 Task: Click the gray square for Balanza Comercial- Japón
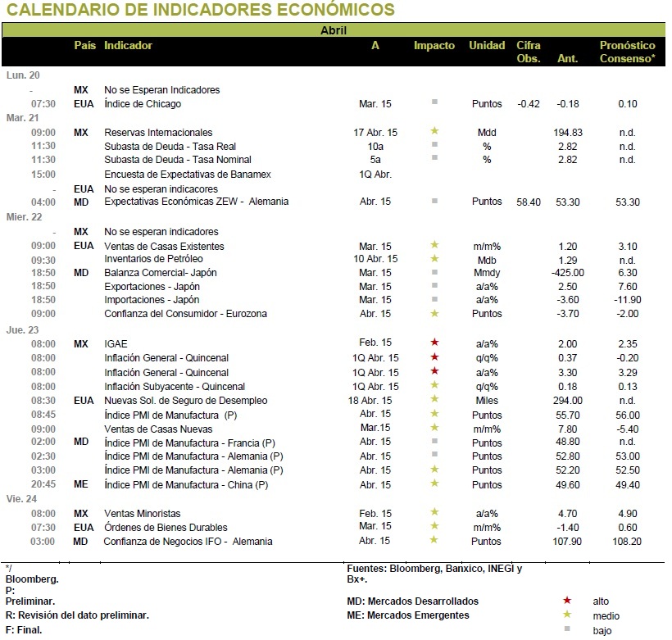pyautogui.click(x=434, y=272)
